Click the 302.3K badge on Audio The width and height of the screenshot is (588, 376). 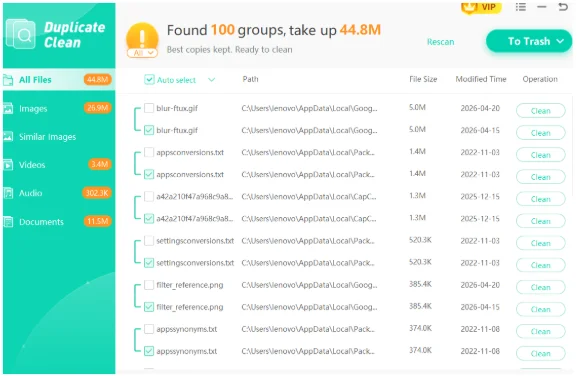coord(97,193)
